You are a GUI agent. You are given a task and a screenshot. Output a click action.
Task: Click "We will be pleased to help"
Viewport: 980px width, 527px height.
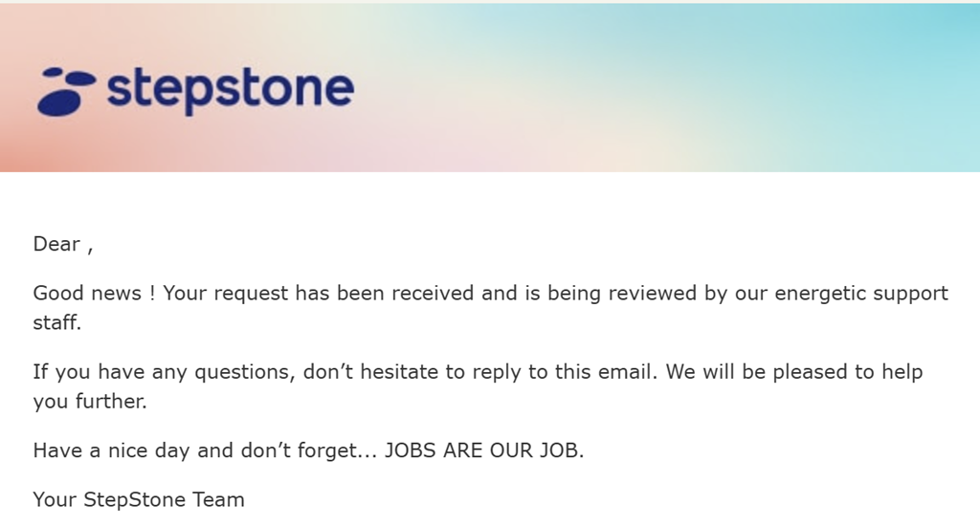point(794,372)
